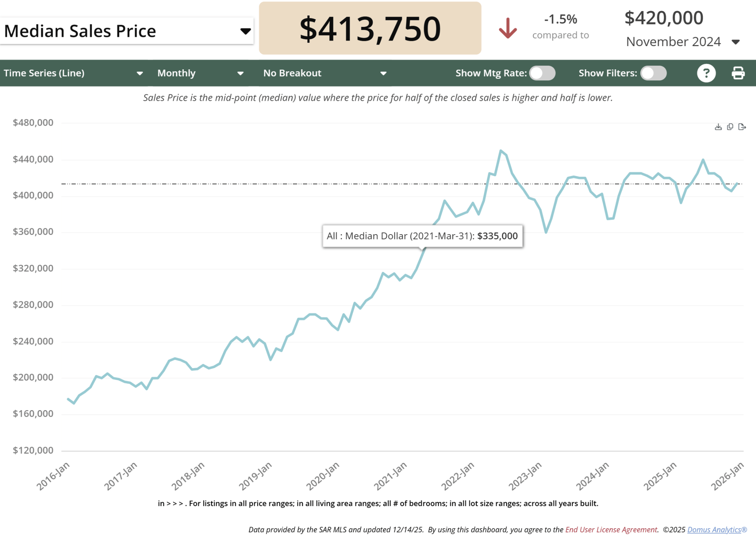Click the copy chart icon
This screenshot has width=756, height=540.
click(730, 127)
